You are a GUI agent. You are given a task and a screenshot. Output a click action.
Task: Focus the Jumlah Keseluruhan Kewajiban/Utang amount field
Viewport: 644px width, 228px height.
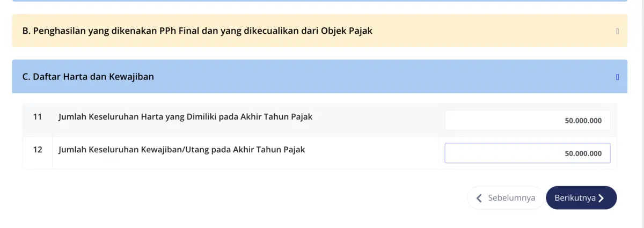pos(527,153)
